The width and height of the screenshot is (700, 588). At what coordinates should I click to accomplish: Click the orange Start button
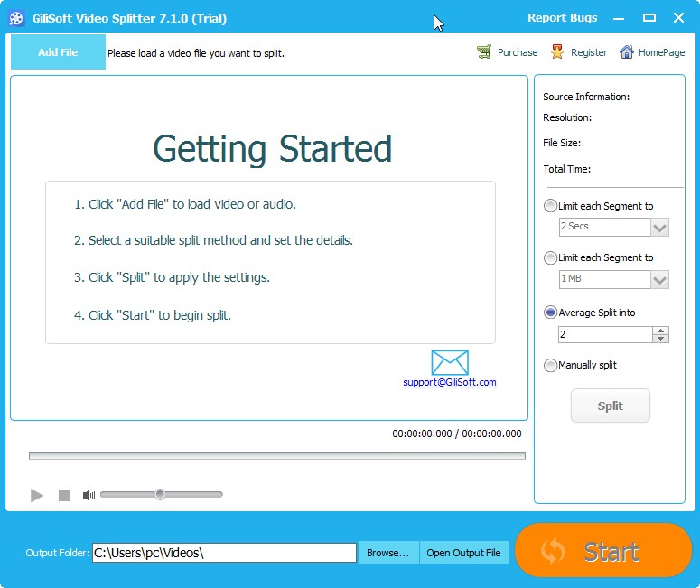coord(603,550)
